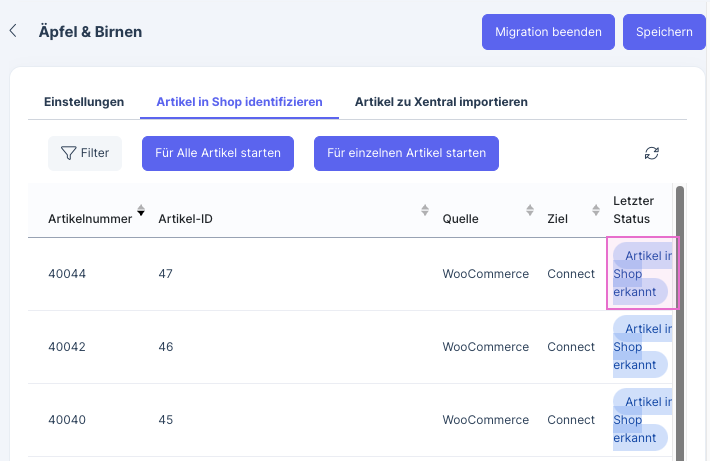
Task: Sort table by Artikel-ID column arrows
Action: point(425,210)
